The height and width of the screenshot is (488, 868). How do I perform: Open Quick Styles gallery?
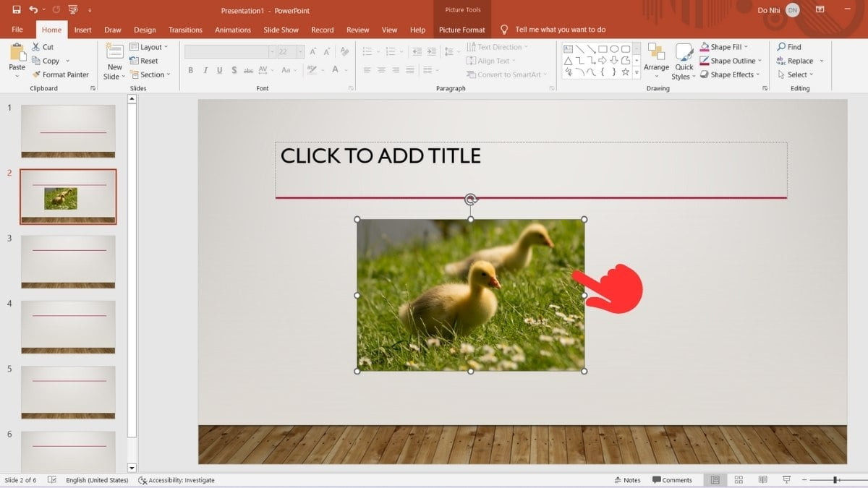click(x=684, y=61)
